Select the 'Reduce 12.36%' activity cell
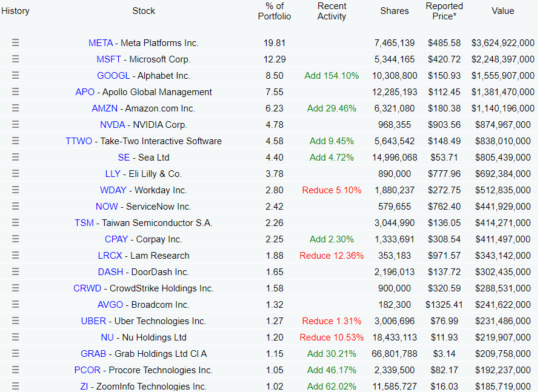 click(x=332, y=255)
